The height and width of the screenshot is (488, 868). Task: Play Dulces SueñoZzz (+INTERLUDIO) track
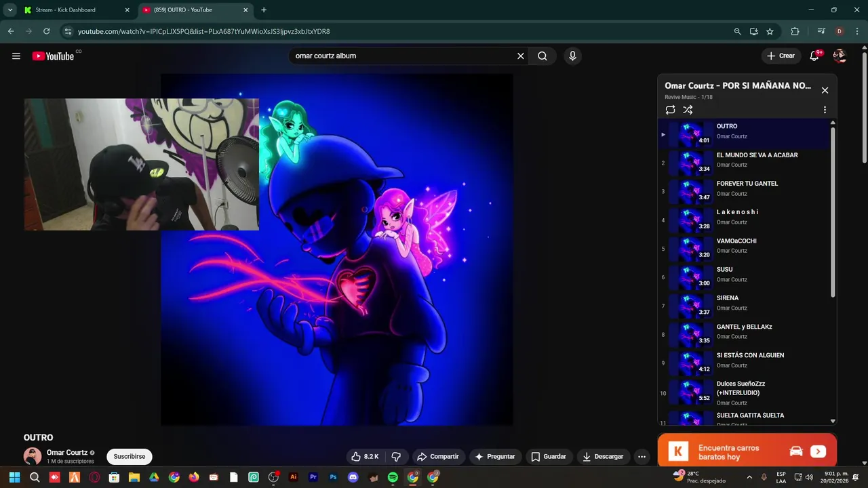(x=744, y=392)
